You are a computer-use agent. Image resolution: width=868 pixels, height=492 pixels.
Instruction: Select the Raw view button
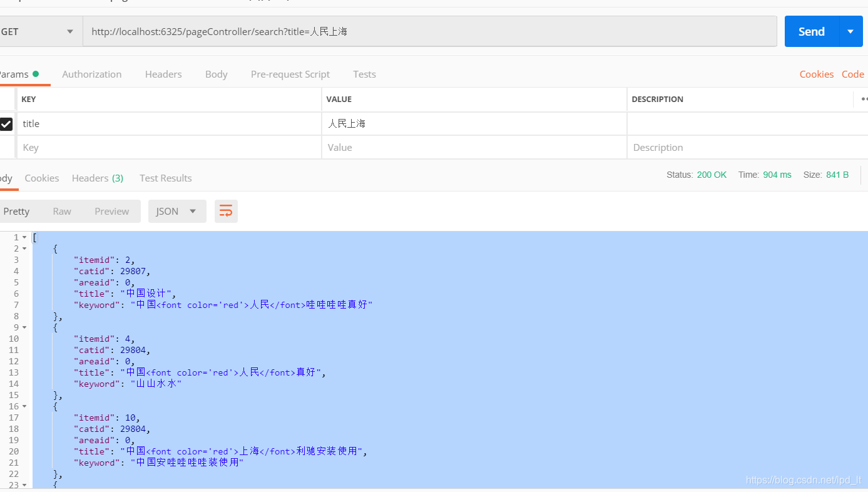[x=62, y=212]
